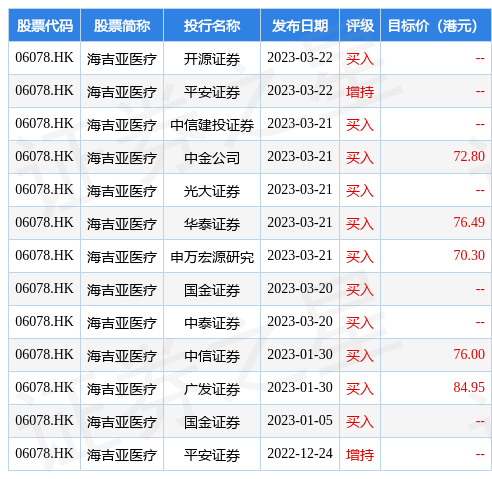Click target price 72.80

pos(469,157)
